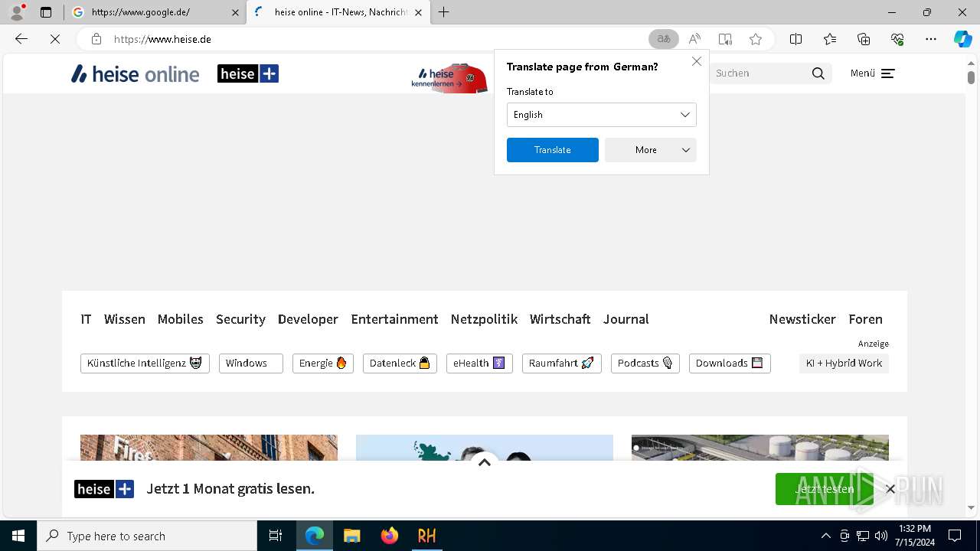980x551 pixels.
Task: Show hidden system tray icons
Action: click(825, 536)
